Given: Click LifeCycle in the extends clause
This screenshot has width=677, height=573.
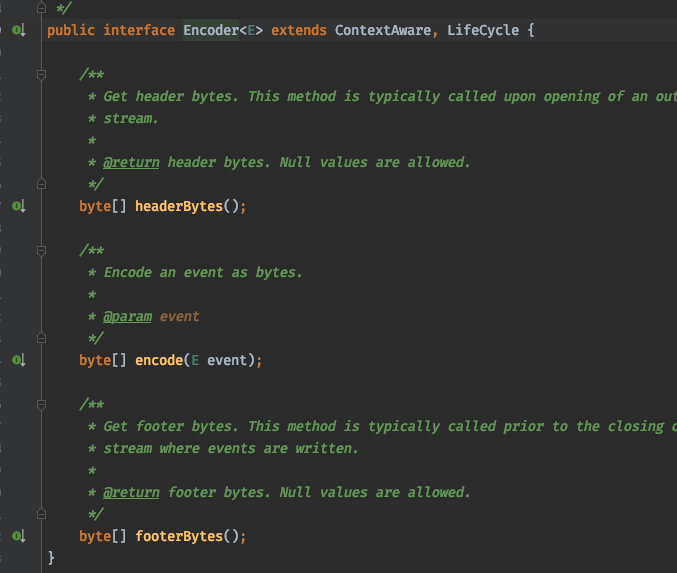Looking at the screenshot, I should click(x=483, y=30).
